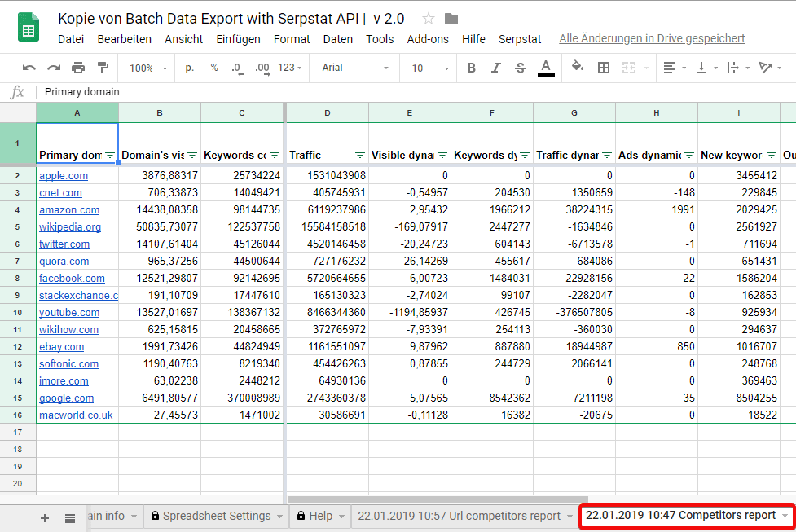Open the Arial font dropdown

[355, 68]
